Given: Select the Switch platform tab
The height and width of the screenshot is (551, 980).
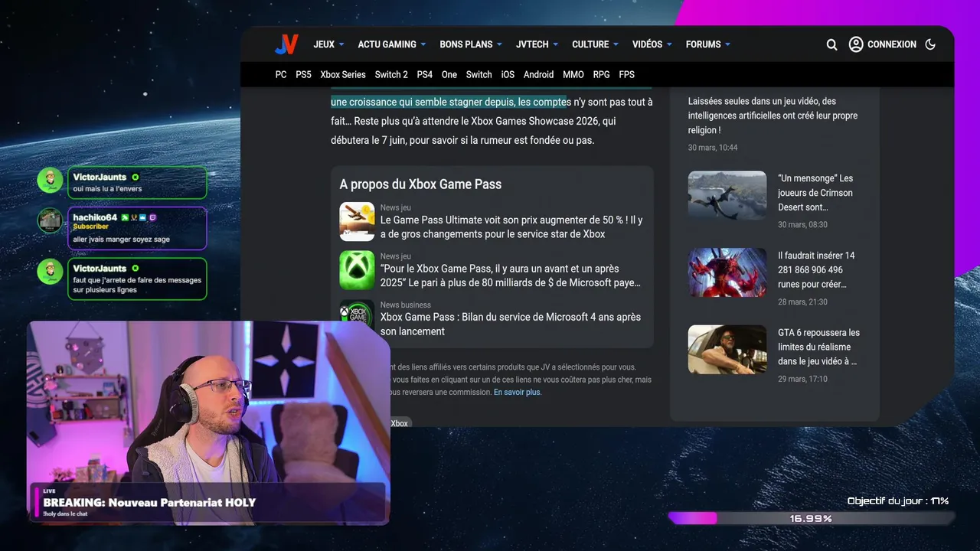Looking at the screenshot, I should coord(479,74).
